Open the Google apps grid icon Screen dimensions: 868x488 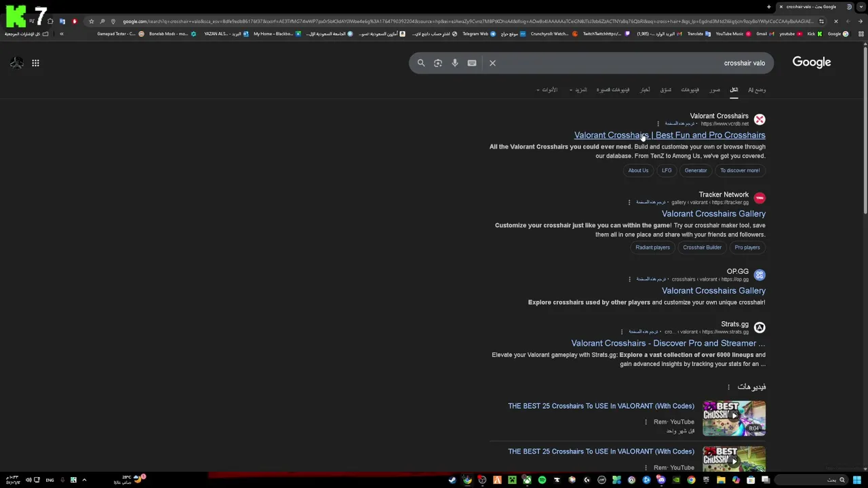(35, 63)
